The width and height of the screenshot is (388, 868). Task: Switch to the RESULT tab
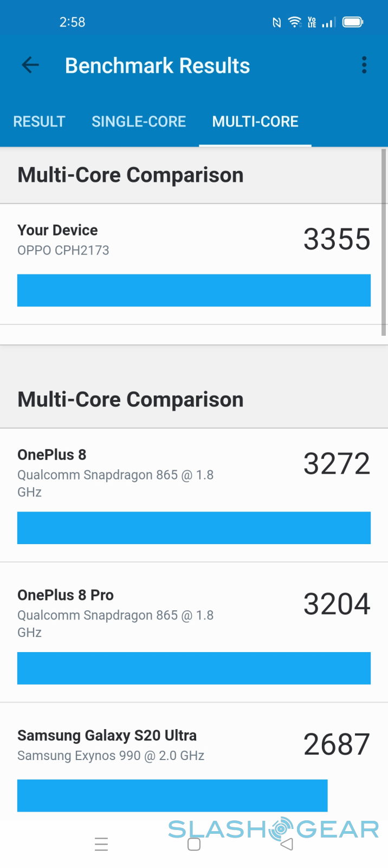click(x=39, y=122)
